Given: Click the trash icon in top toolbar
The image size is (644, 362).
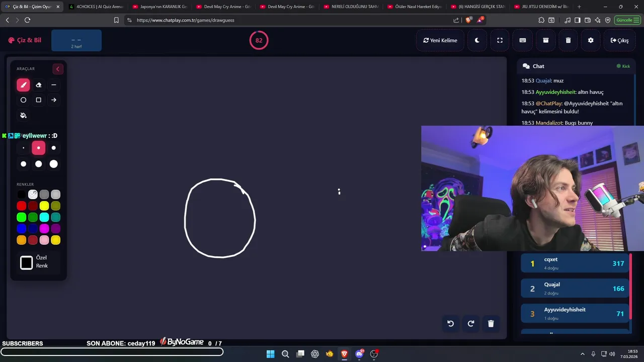Looking at the screenshot, I should click(x=568, y=40).
